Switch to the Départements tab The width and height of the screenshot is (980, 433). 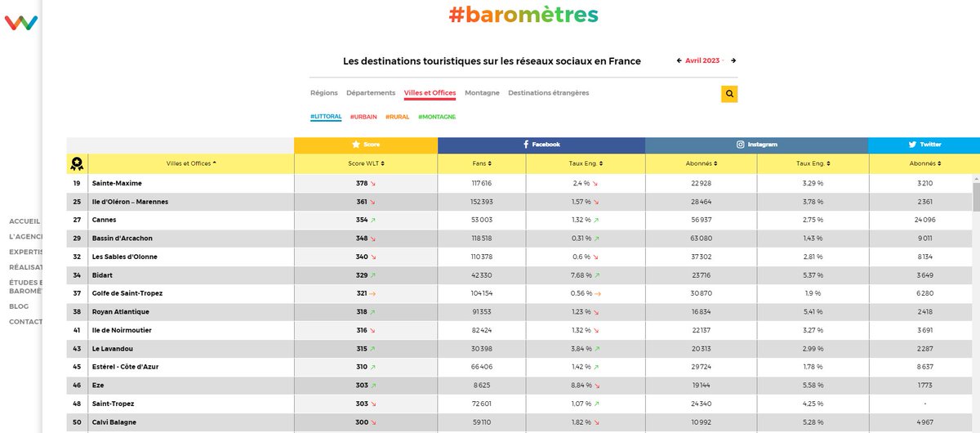pyautogui.click(x=371, y=93)
